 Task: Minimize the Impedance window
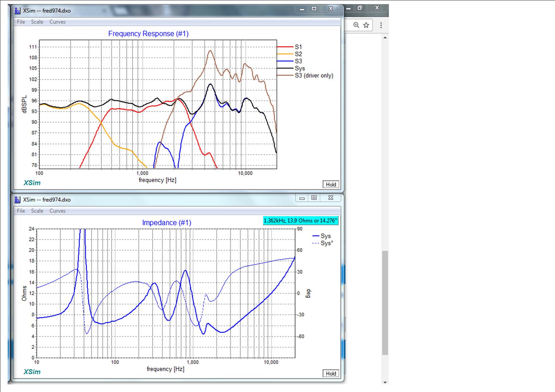302,198
